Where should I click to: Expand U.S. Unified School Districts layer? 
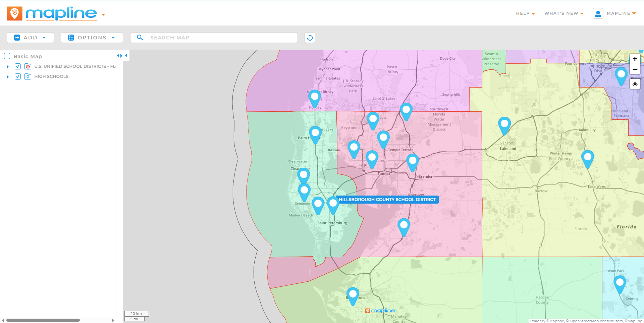tap(7, 67)
